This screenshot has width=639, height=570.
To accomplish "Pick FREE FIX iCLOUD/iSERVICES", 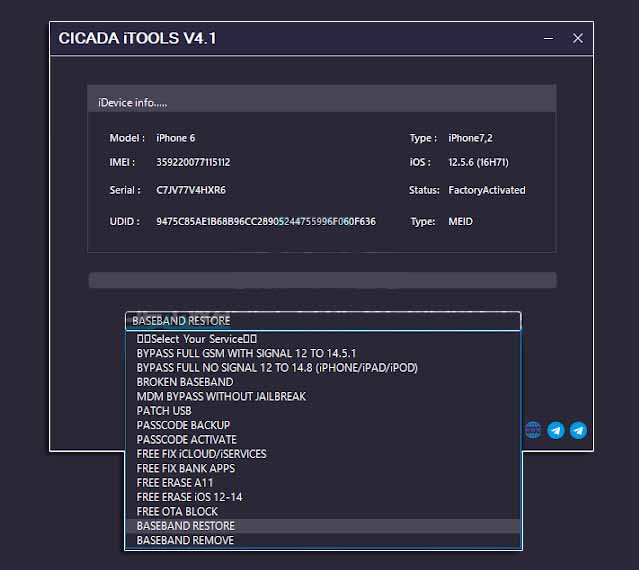I will (323, 454).
